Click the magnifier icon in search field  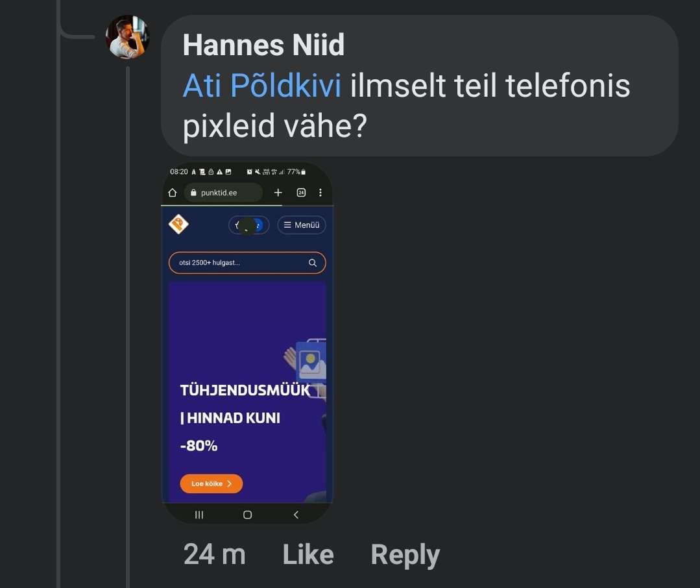click(x=313, y=263)
